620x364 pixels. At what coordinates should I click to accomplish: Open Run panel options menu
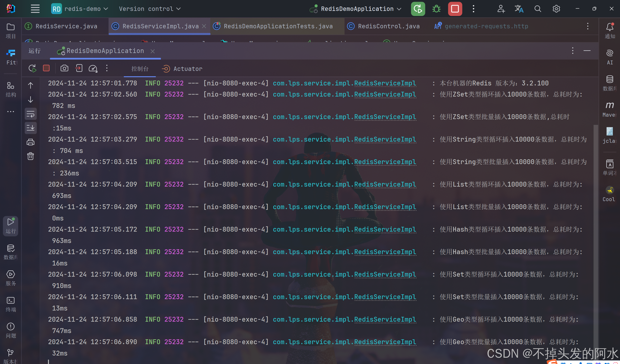pyautogui.click(x=573, y=51)
